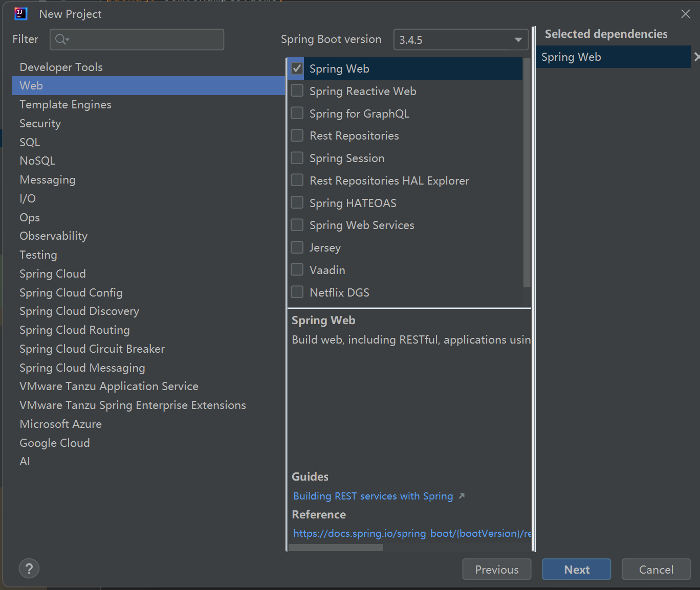Select Spring Cloud Config category

[x=148, y=292]
